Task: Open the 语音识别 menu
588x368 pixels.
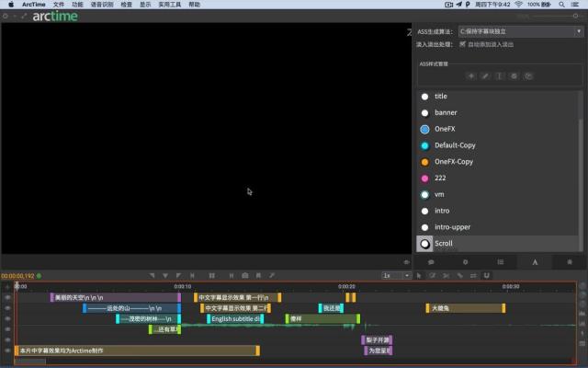Action: coord(102,5)
